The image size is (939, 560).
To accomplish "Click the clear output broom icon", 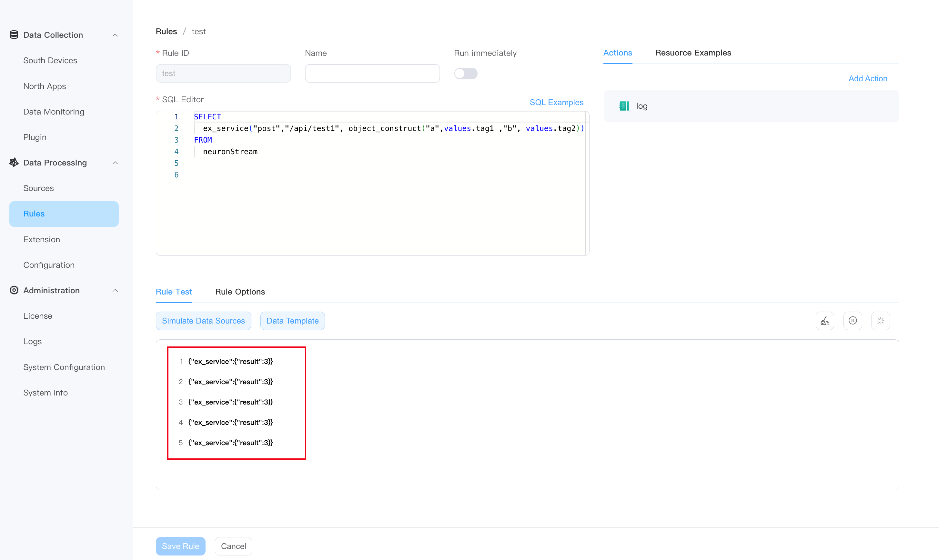I will [825, 321].
